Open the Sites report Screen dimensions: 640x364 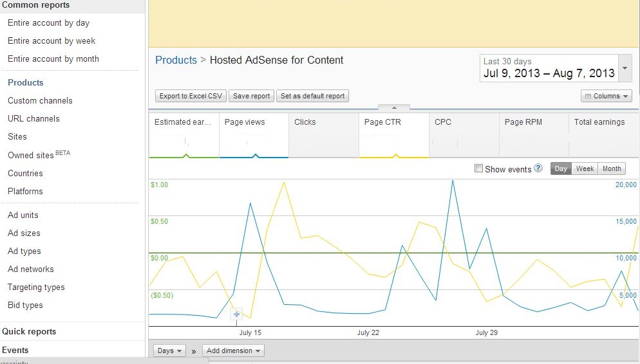[17, 136]
